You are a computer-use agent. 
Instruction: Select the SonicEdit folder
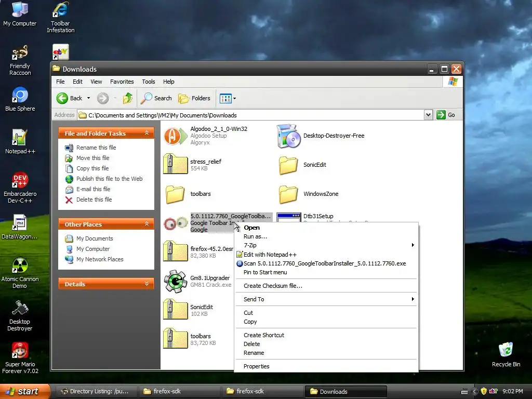[303, 165]
